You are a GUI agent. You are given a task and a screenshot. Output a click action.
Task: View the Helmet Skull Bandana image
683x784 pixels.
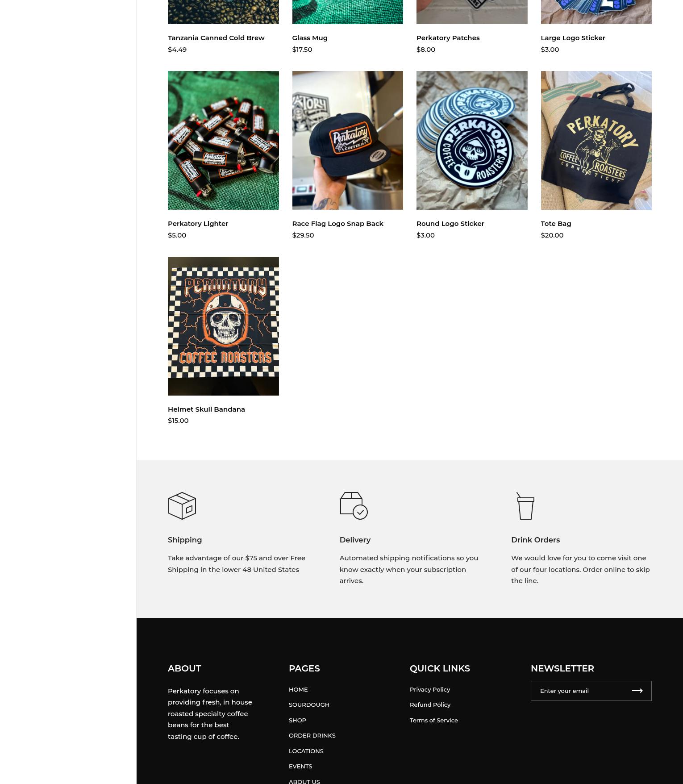pos(223,326)
